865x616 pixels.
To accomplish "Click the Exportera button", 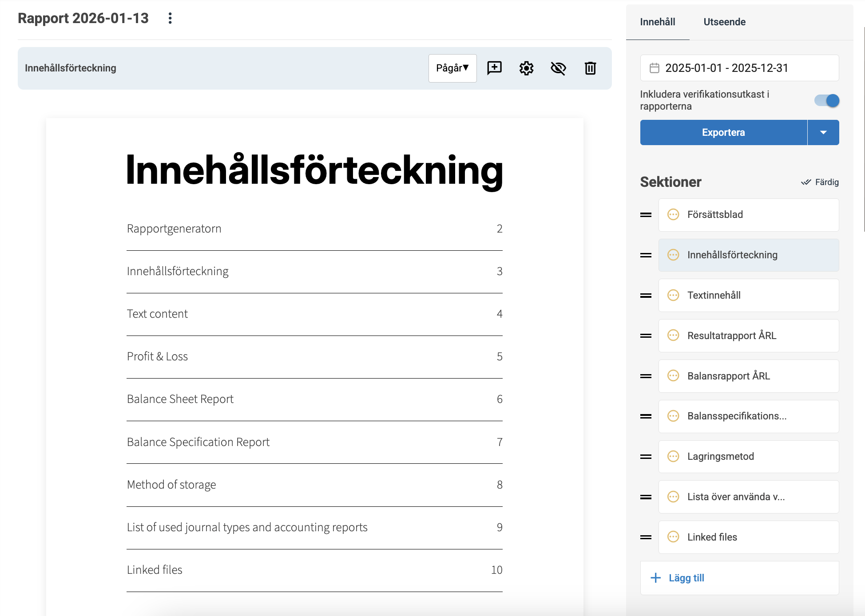I will click(x=723, y=132).
